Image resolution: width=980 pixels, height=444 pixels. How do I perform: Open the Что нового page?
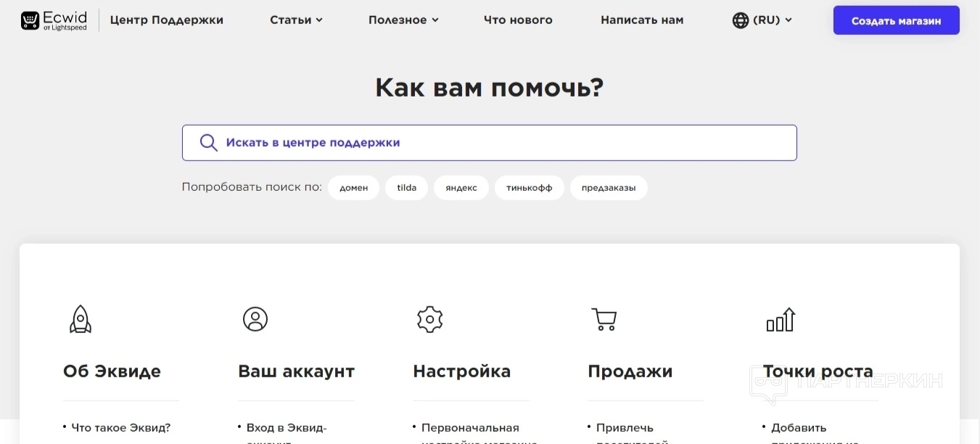tap(518, 20)
